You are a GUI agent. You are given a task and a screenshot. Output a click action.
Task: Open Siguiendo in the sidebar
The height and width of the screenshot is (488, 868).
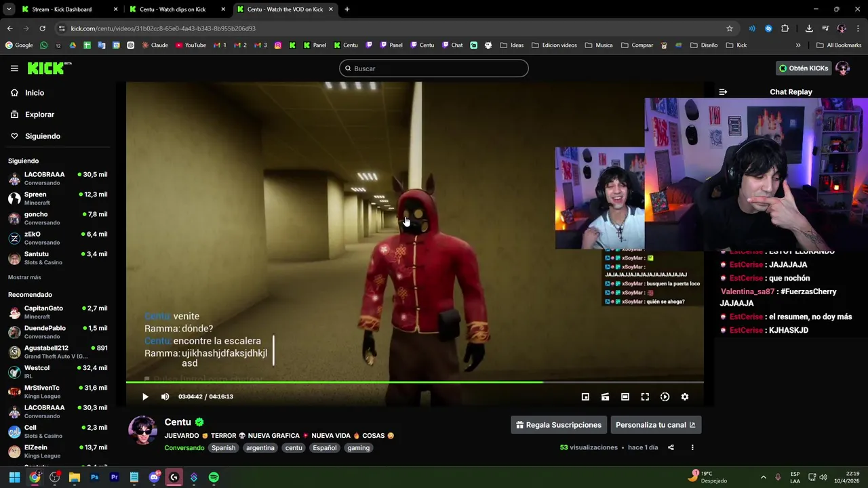tap(43, 136)
